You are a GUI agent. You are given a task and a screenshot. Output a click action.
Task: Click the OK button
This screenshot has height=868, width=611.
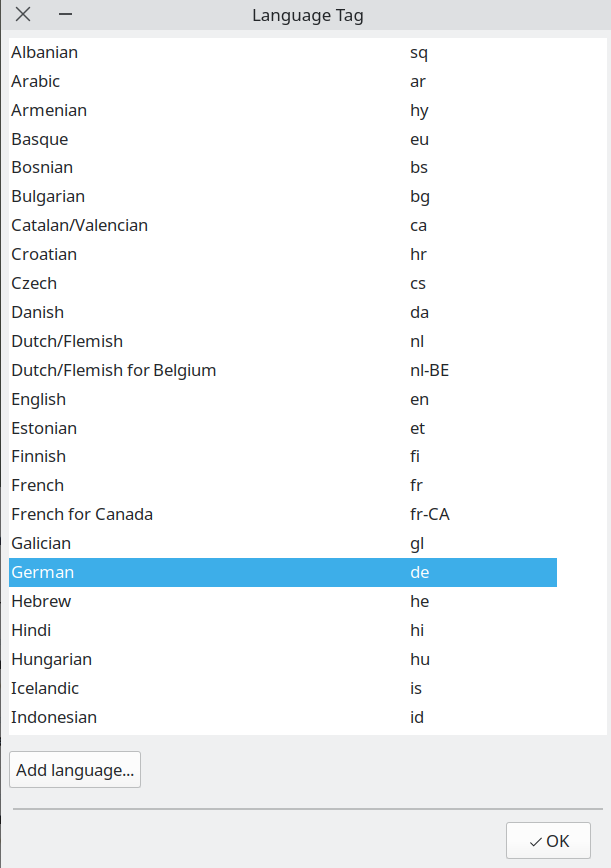(x=548, y=840)
